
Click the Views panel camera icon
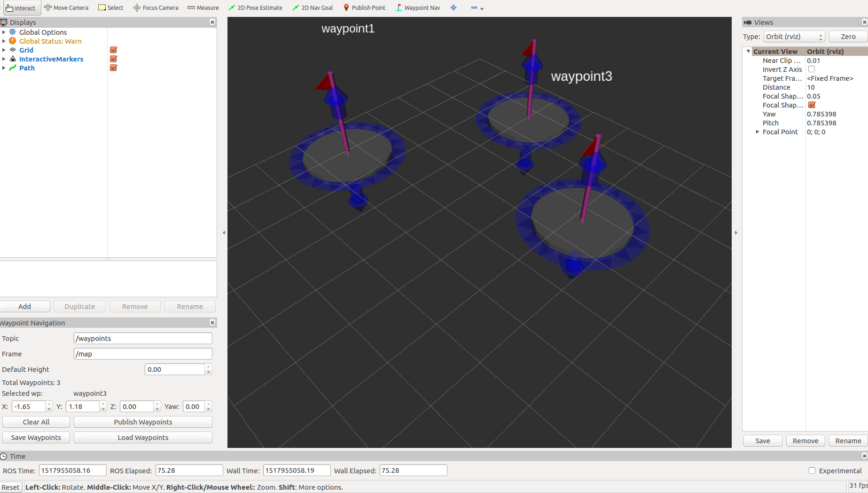click(748, 22)
